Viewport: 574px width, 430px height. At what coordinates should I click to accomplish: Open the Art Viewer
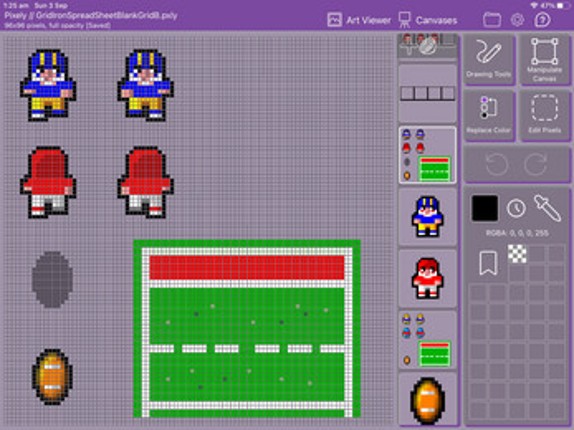[359, 20]
